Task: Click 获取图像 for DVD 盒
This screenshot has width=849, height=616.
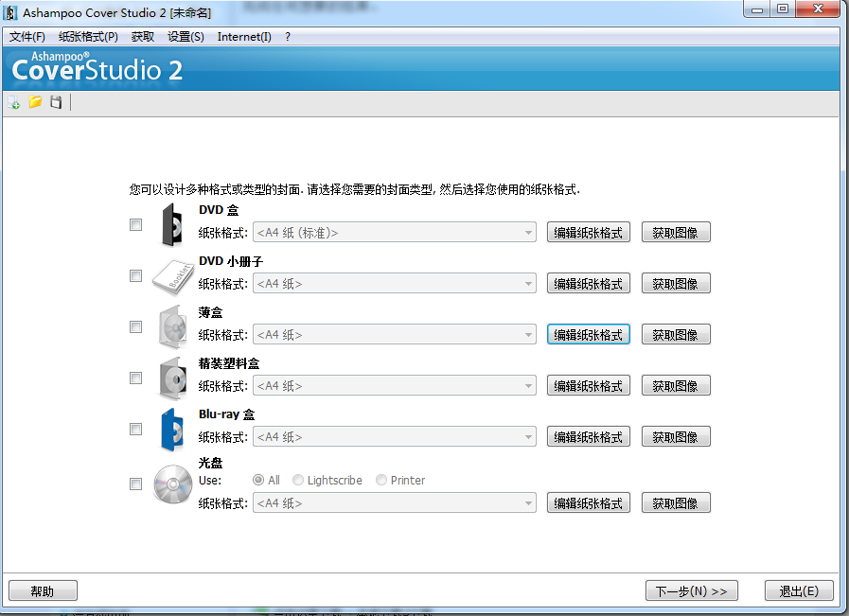Action: click(x=676, y=232)
